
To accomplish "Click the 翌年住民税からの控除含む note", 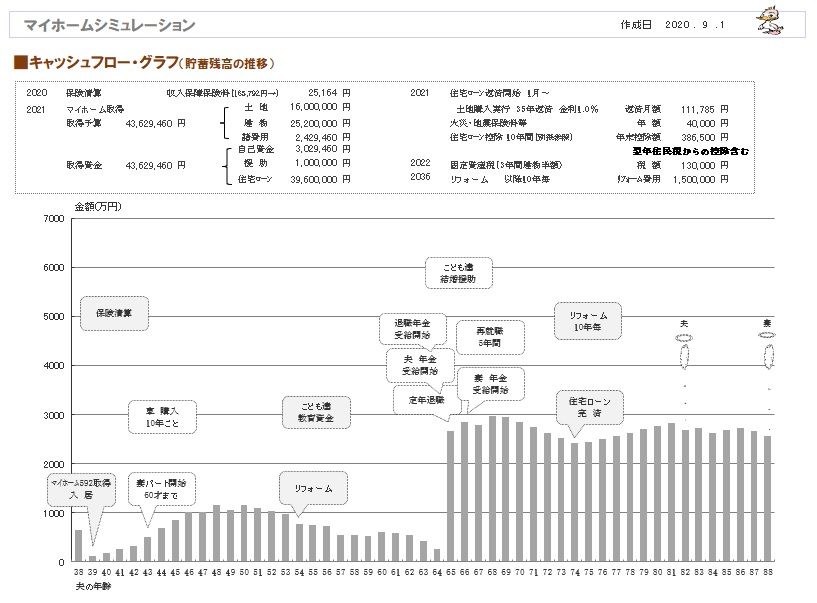I will [x=690, y=151].
